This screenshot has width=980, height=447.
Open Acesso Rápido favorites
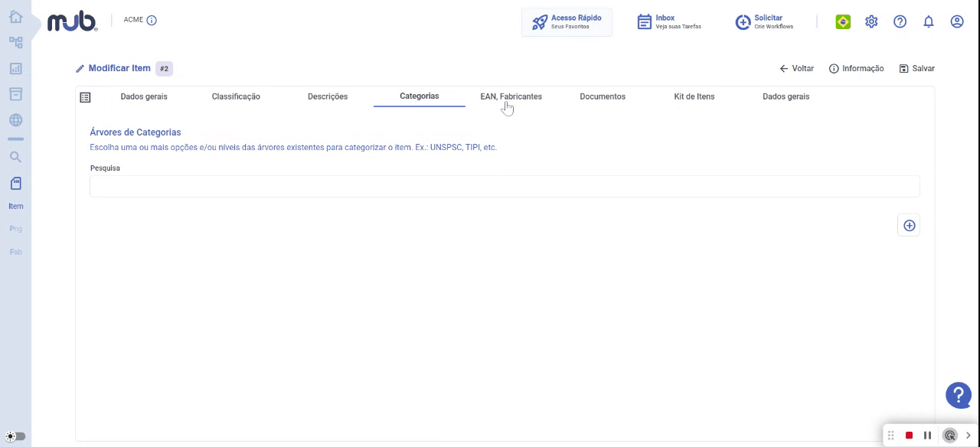coord(567,22)
